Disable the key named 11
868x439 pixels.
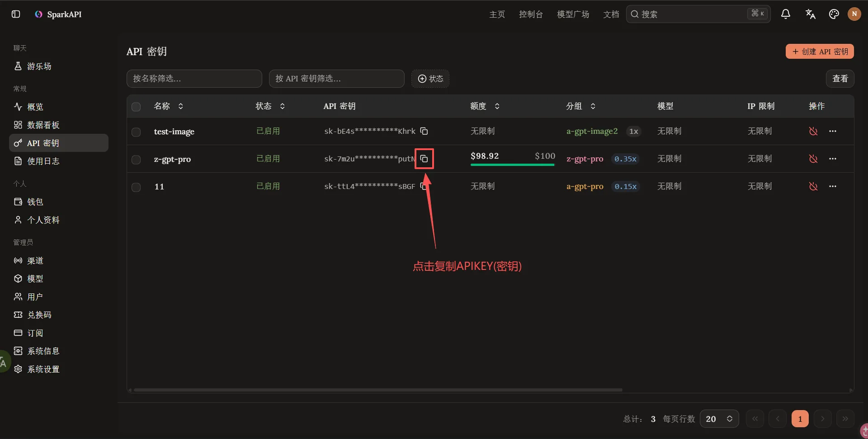click(x=813, y=186)
